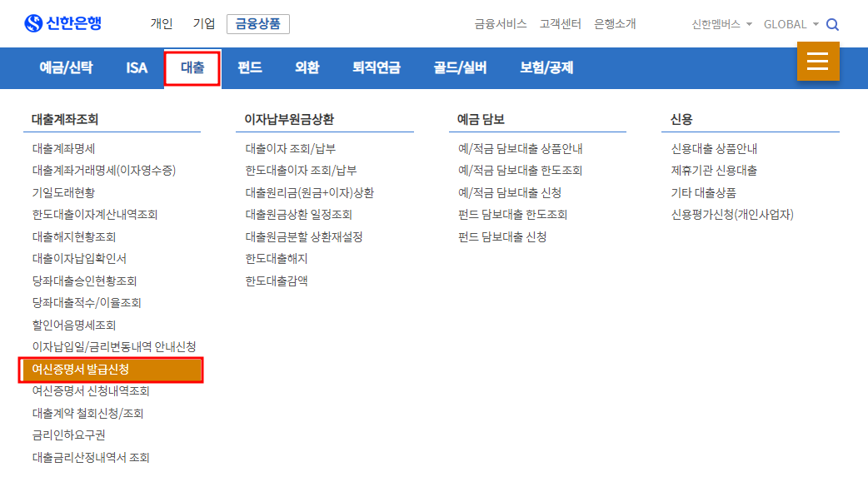The width and height of the screenshot is (868, 477).
Task: Open 기일도래현황 link
Action: 63,192
